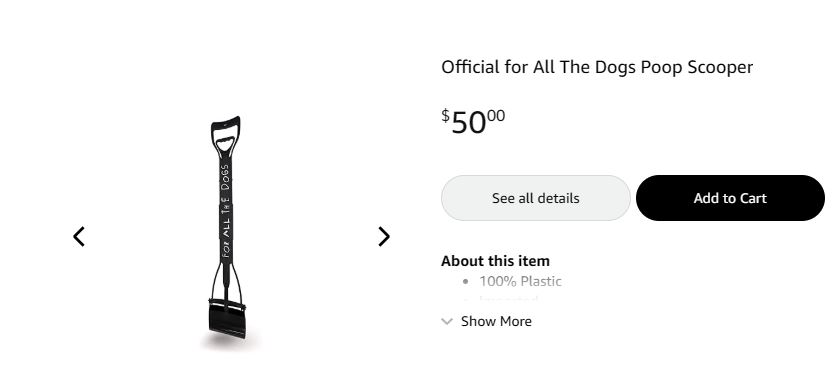
Task: Click the round bullet marker before 100% Plastic
Action: click(466, 282)
